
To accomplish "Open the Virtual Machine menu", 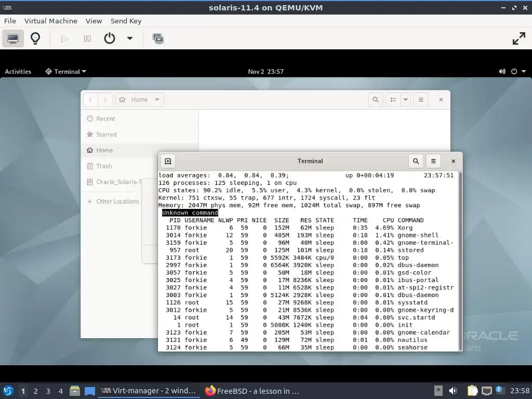I will (50, 21).
